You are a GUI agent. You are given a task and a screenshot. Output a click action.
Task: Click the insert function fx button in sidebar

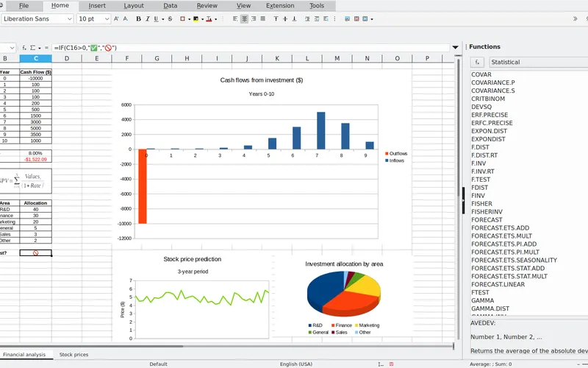click(477, 63)
